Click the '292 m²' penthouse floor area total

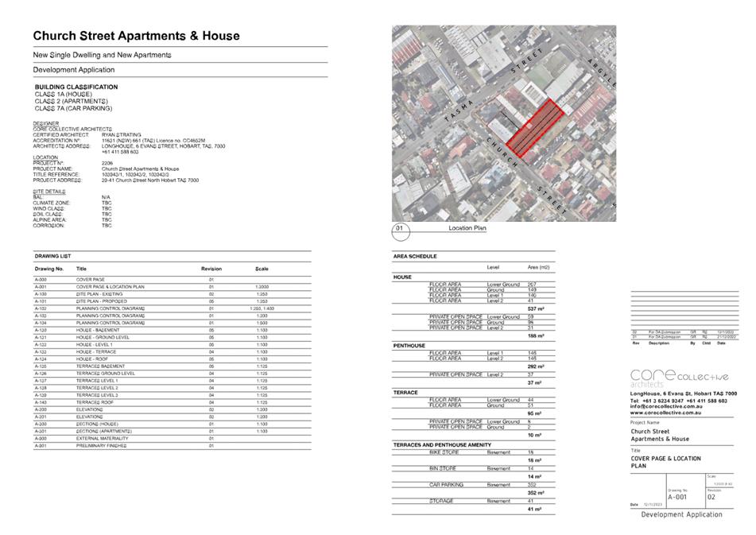click(536, 366)
